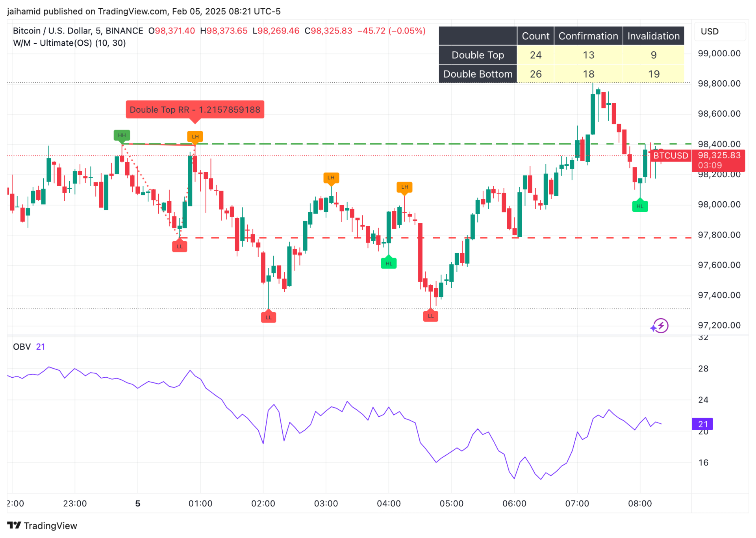The width and height of the screenshot is (756, 538).
Task: Select the red LL label on the red dashed line
Action: click(x=180, y=246)
